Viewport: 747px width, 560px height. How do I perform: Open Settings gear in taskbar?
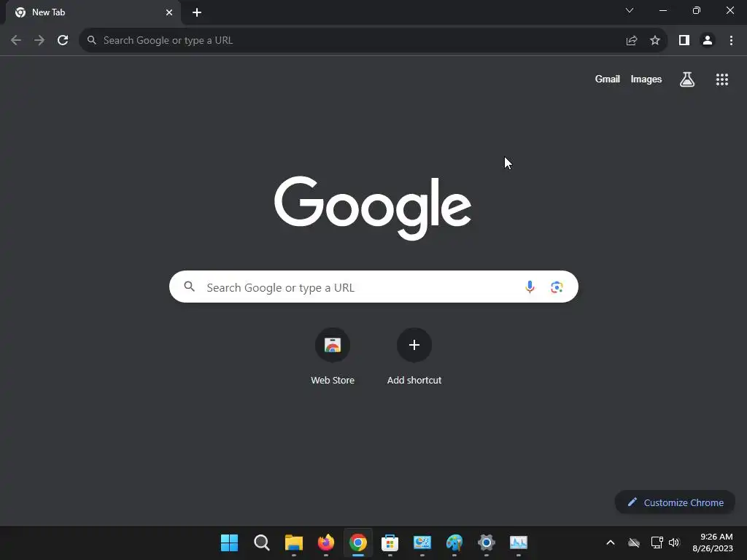click(x=487, y=542)
